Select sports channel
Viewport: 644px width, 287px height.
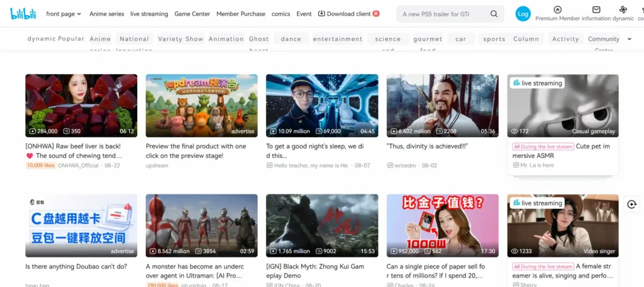tap(494, 39)
